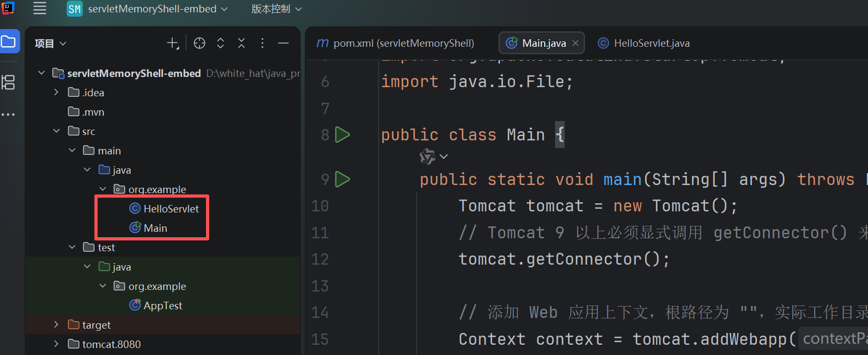Viewport: 868px width, 355px height.
Task: Open the 版本控制 dropdown
Action: (276, 9)
